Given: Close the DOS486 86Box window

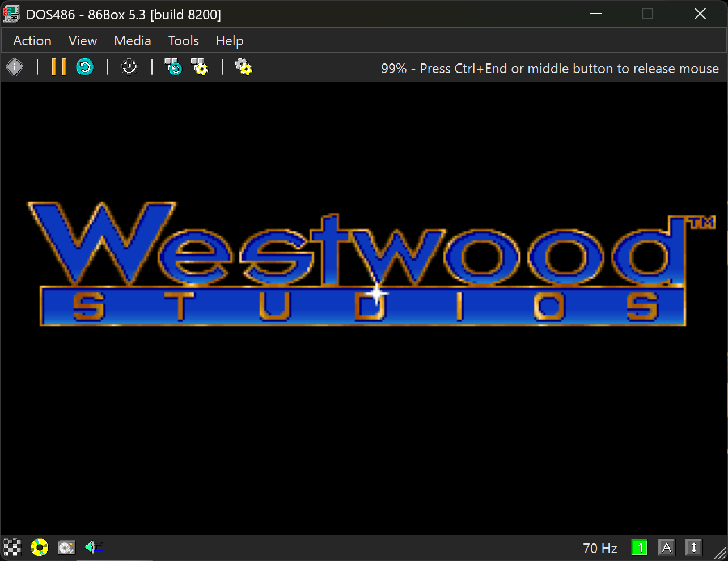Looking at the screenshot, I should coord(700,14).
